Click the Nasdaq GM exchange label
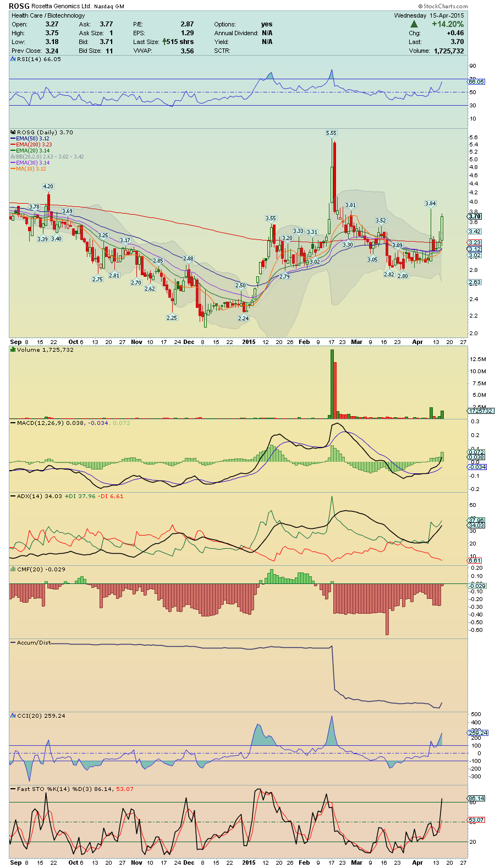This screenshot has height=868, width=495. click(x=109, y=7)
